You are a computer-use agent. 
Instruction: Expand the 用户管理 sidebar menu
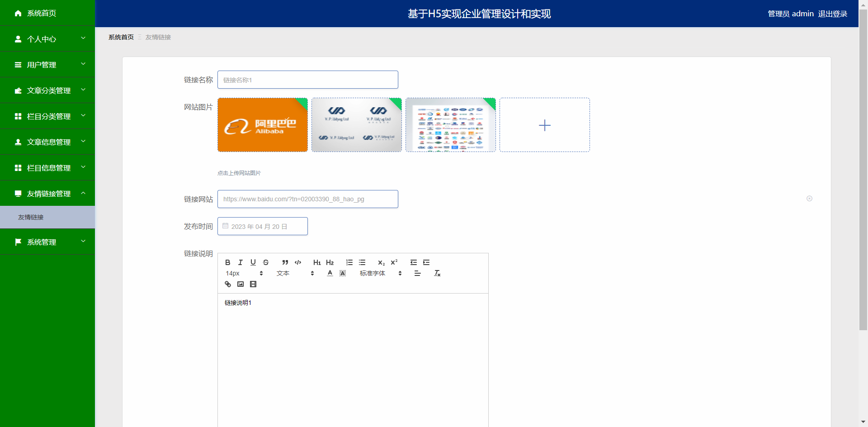click(47, 65)
